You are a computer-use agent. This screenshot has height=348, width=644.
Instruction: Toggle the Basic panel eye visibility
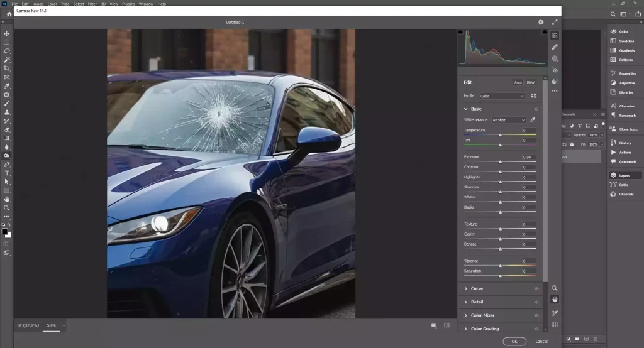(x=536, y=109)
